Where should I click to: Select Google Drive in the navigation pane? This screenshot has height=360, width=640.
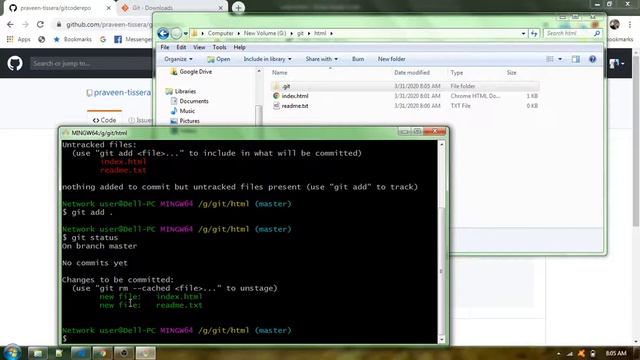tap(195, 72)
